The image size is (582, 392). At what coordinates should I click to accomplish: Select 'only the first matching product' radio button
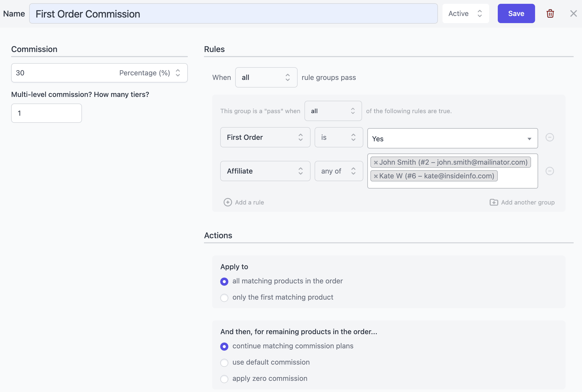pos(224,297)
